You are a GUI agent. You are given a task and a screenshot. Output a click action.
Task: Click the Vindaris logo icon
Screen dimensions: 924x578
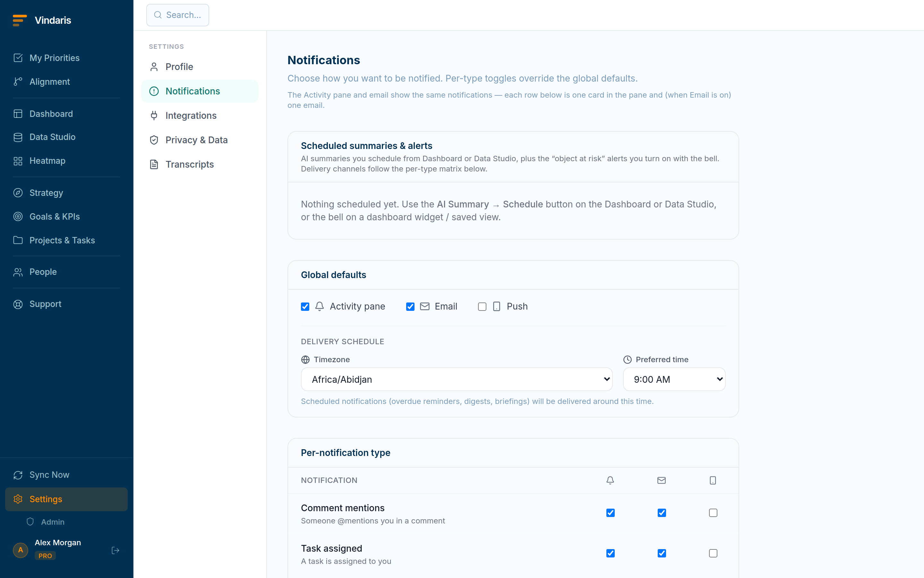20,20
